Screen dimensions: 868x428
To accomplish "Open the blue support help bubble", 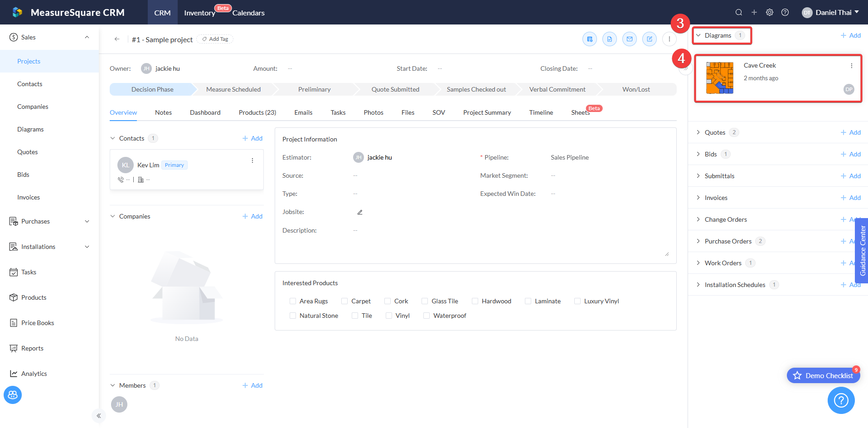I will [x=841, y=400].
